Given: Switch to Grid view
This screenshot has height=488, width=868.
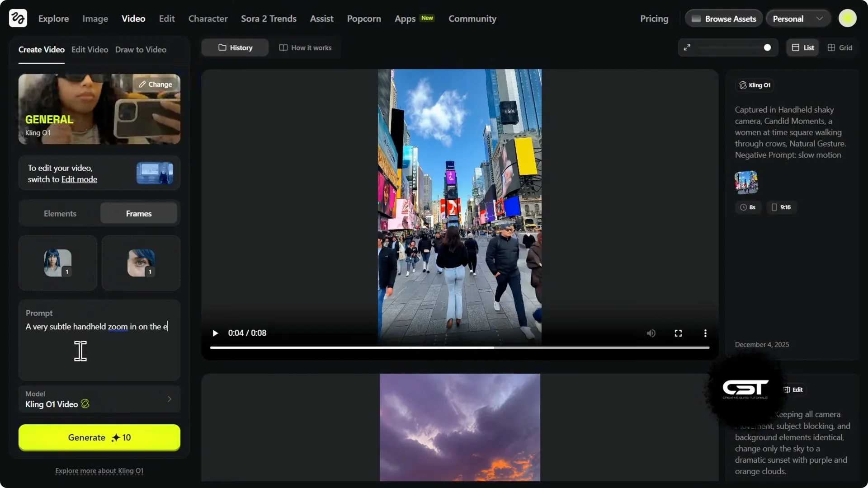Looking at the screenshot, I should tap(840, 47).
